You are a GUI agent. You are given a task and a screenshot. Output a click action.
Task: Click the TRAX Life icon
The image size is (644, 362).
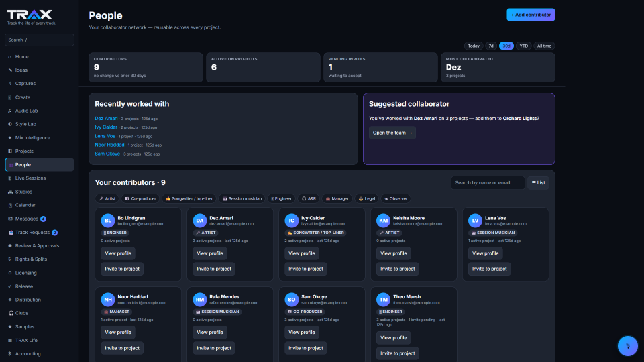point(10,341)
